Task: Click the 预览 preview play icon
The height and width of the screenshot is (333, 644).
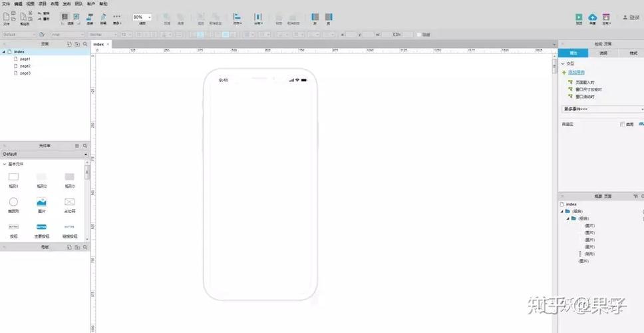Action: click(579, 19)
